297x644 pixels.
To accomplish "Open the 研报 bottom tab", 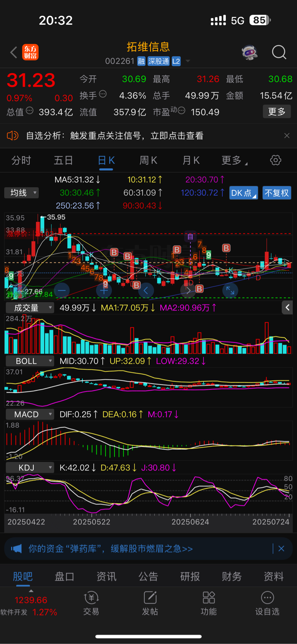I will click(x=190, y=577).
